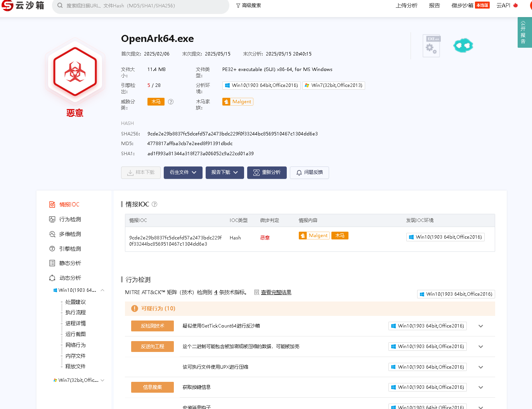
Task: Click the flame icon beside 云API
Action: click(x=516, y=5)
